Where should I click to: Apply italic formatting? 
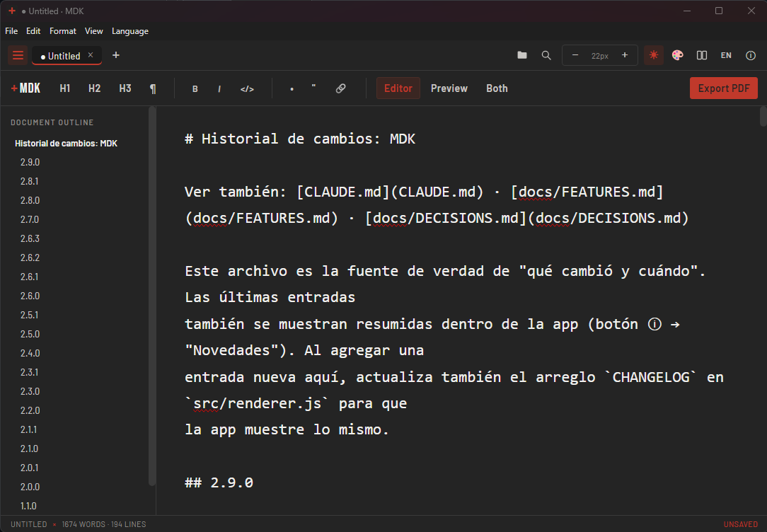(219, 88)
